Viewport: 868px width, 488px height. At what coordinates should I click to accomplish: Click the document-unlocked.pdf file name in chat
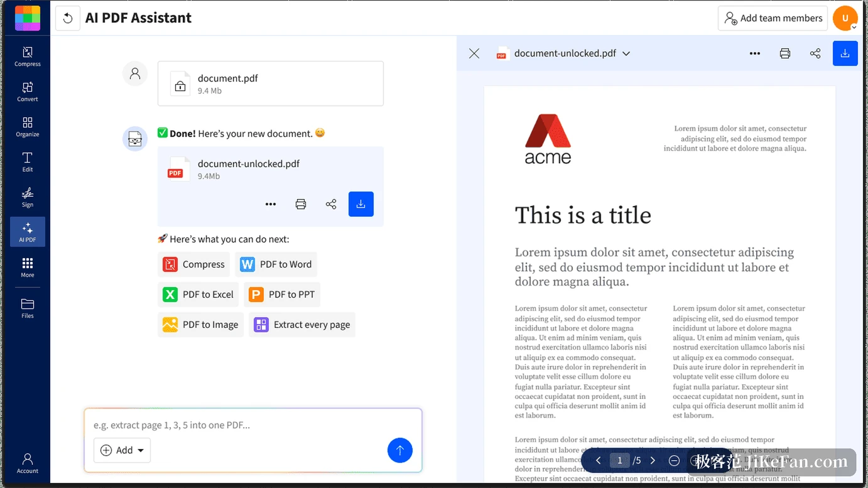249,164
